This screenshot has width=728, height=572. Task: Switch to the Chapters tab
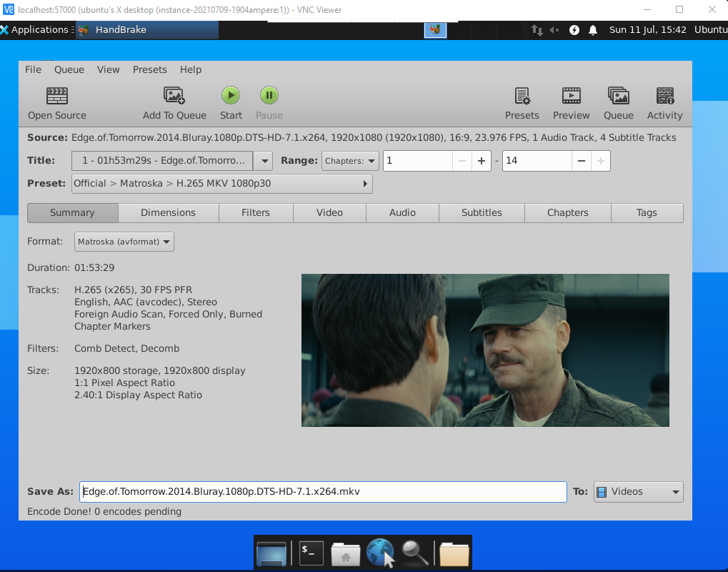click(x=568, y=213)
